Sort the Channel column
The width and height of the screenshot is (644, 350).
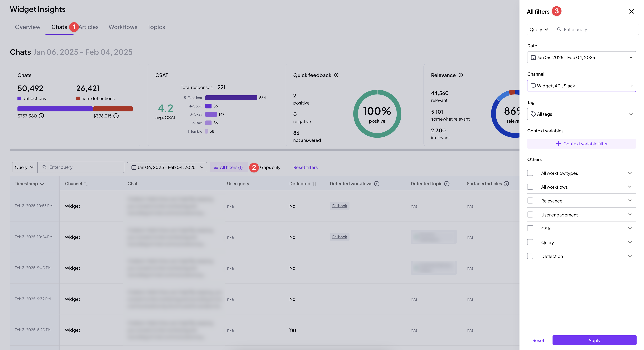(x=86, y=184)
